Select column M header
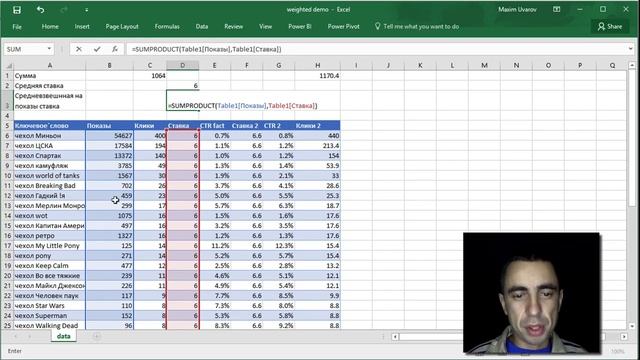 (484, 65)
